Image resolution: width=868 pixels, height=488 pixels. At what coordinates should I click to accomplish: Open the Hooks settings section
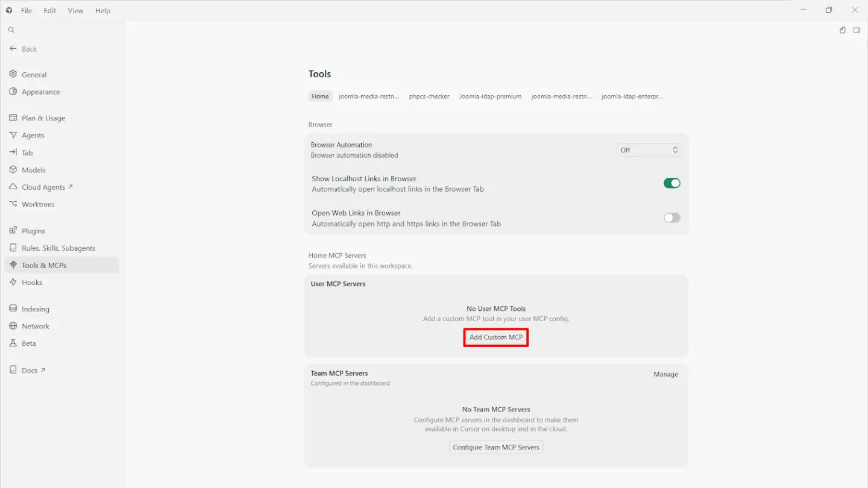pyautogui.click(x=62, y=282)
